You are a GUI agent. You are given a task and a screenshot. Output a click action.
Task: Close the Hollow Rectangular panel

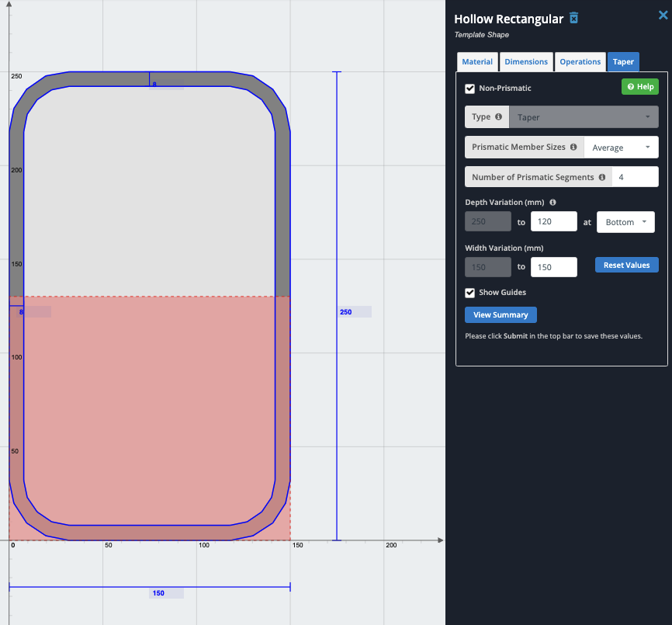[x=663, y=15]
